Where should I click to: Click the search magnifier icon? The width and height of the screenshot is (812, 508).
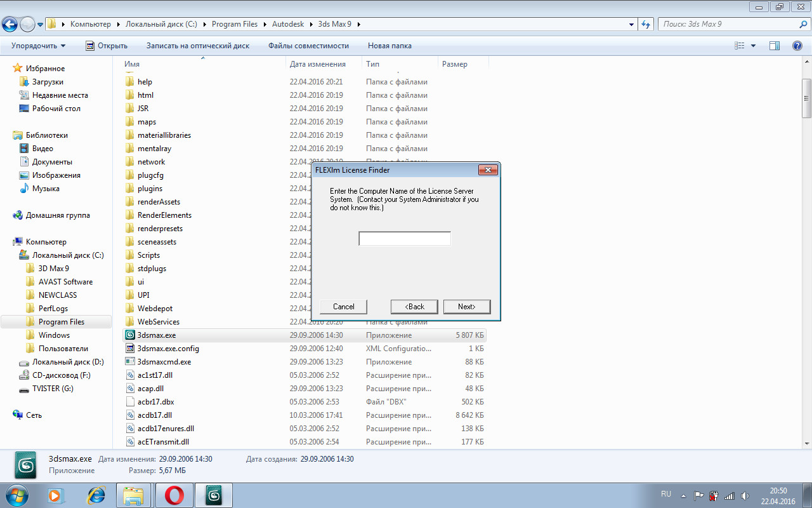[x=803, y=24]
